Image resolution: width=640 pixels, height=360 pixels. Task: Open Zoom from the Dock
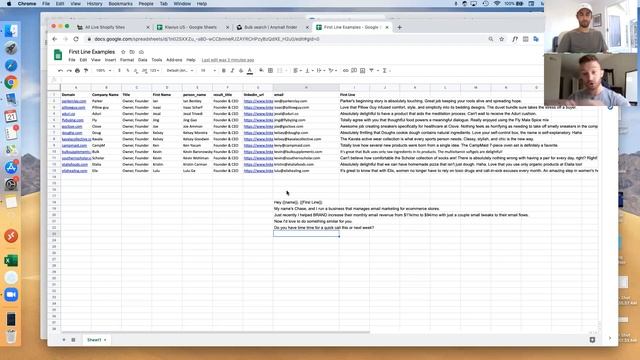point(11,295)
